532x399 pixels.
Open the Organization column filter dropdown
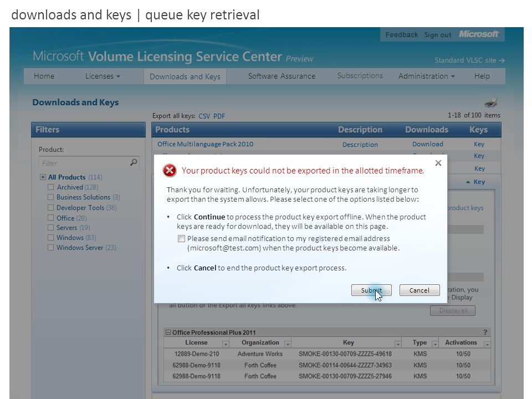(288, 344)
